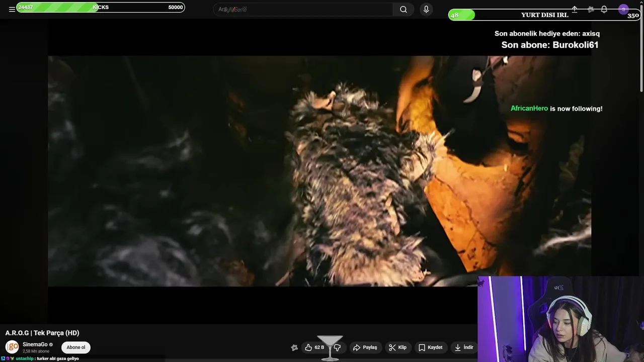Open SinemaGo channel name link
Viewport: 644px width, 362px height.
point(35,344)
